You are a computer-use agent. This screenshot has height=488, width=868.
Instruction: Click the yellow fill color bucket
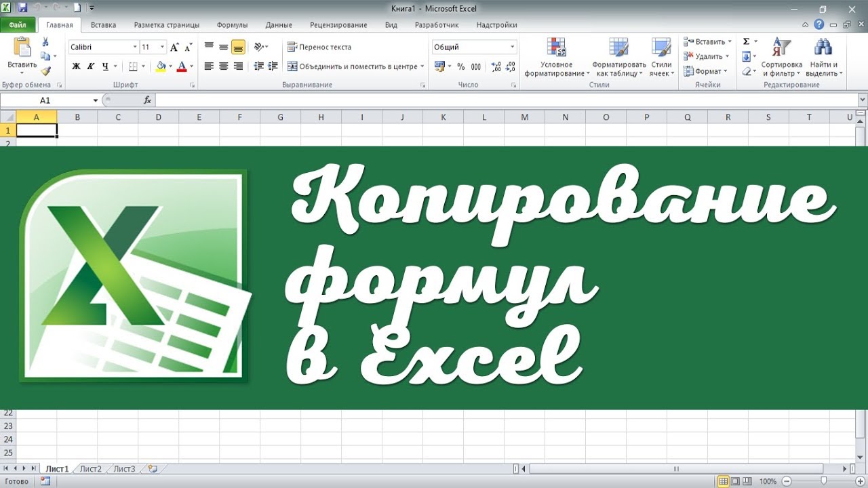tap(161, 66)
